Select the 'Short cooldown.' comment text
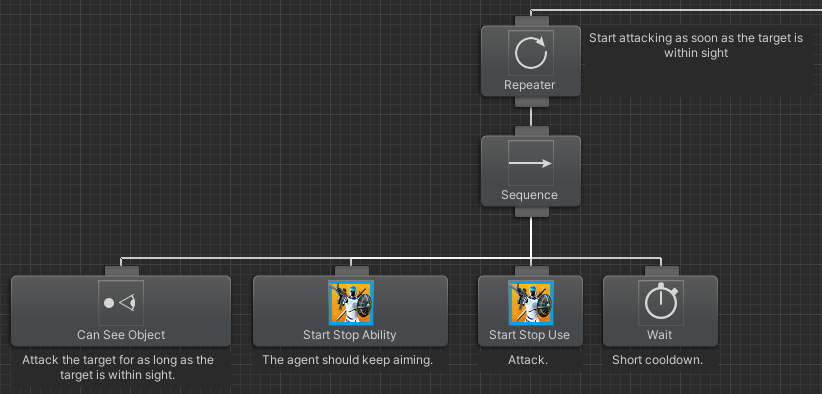The width and height of the screenshot is (822, 394). [657, 360]
